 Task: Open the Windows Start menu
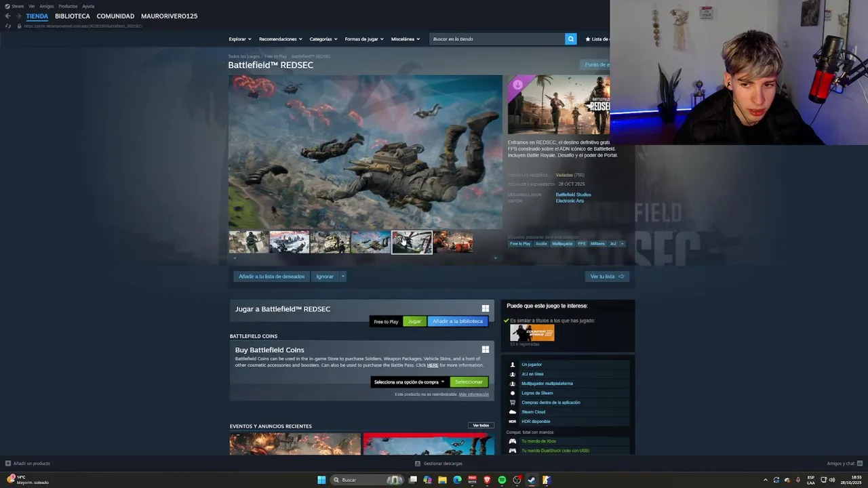[321, 480]
